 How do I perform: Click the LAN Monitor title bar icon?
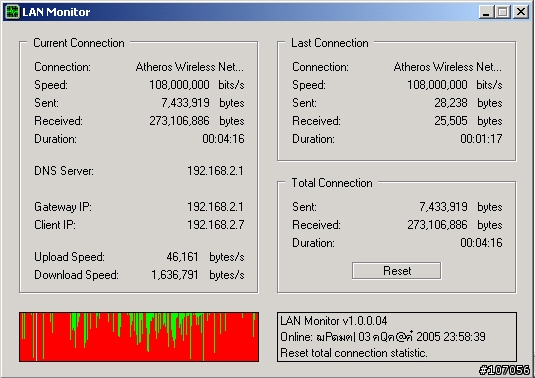[12, 12]
